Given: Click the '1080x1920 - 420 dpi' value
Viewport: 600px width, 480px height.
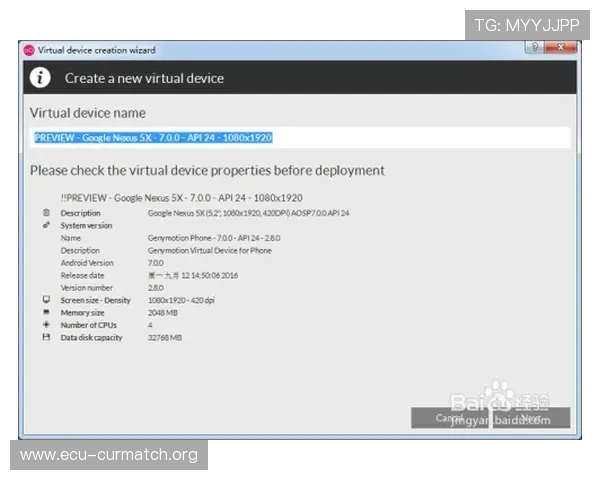Looking at the screenshot, I should 181,300.
